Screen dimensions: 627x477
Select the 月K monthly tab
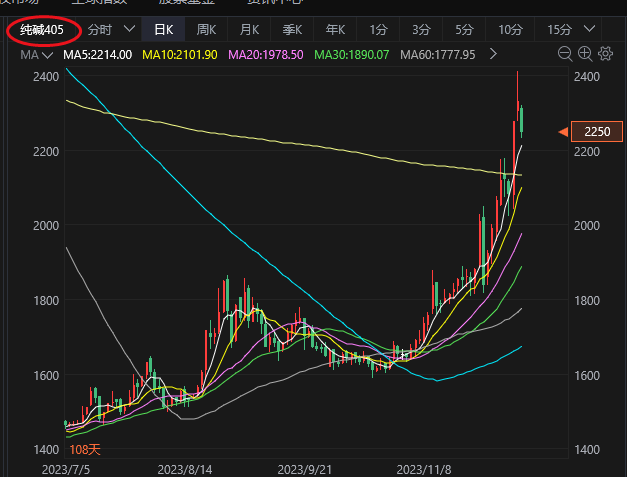pos(249,30)
